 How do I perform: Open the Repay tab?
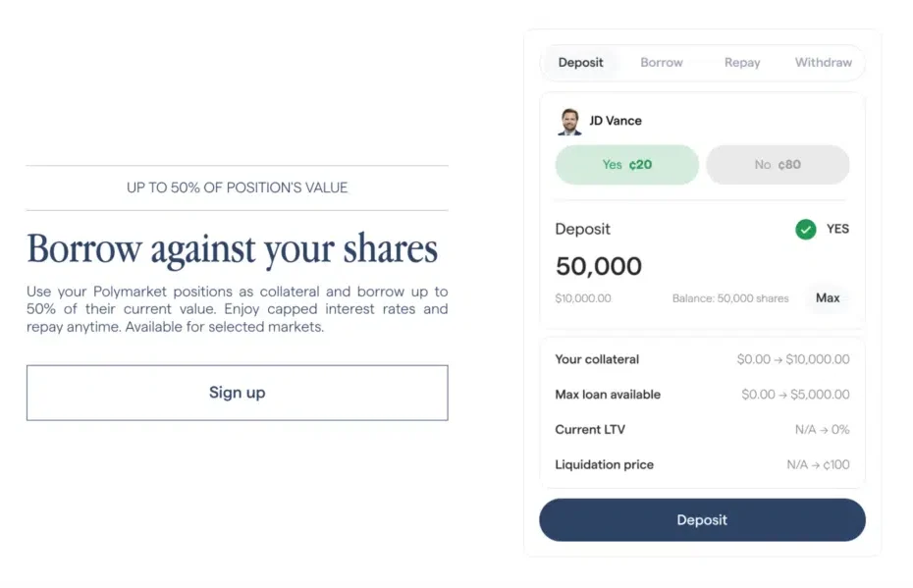pos(742,63)
